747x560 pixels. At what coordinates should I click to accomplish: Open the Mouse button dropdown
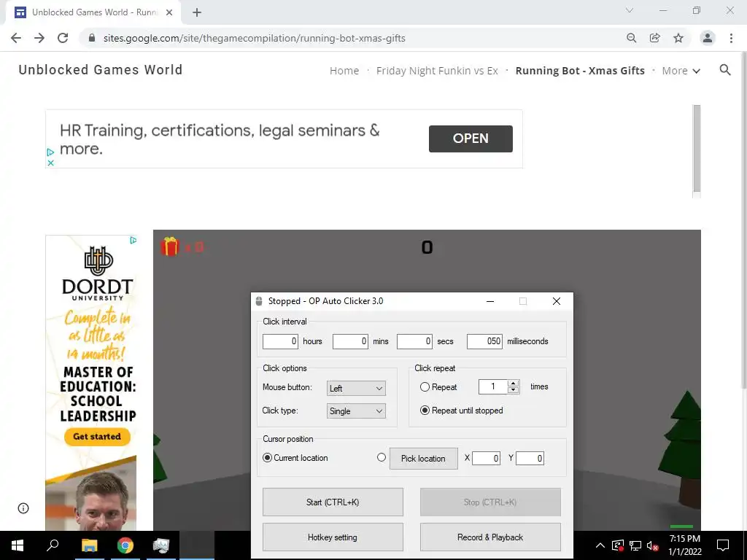[356, 388]
